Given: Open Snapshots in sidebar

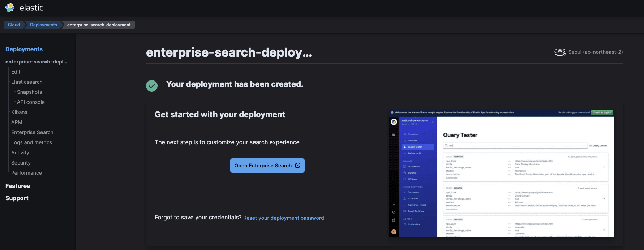Looking at the screenshot, I should [x=29, y=92].
